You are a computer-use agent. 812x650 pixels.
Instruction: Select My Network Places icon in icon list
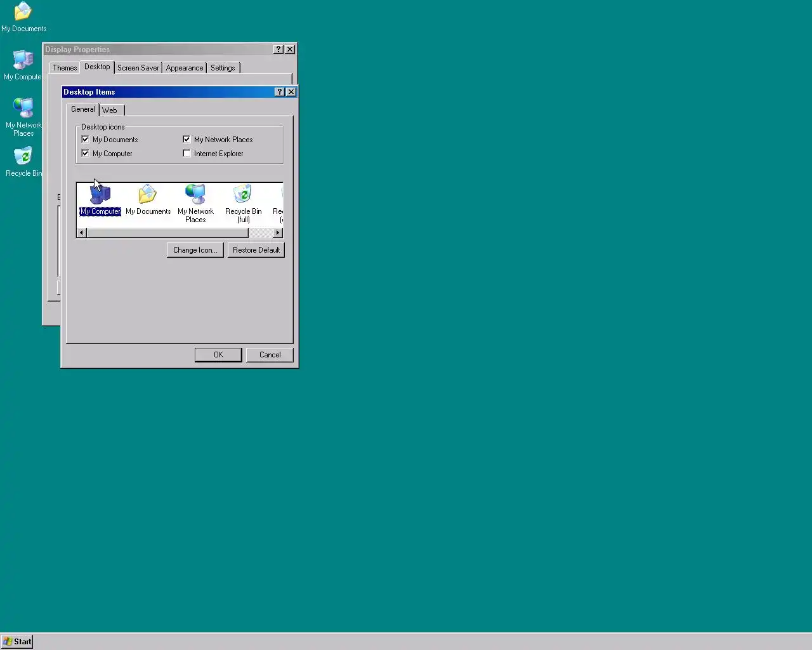[x=195, y=204]
